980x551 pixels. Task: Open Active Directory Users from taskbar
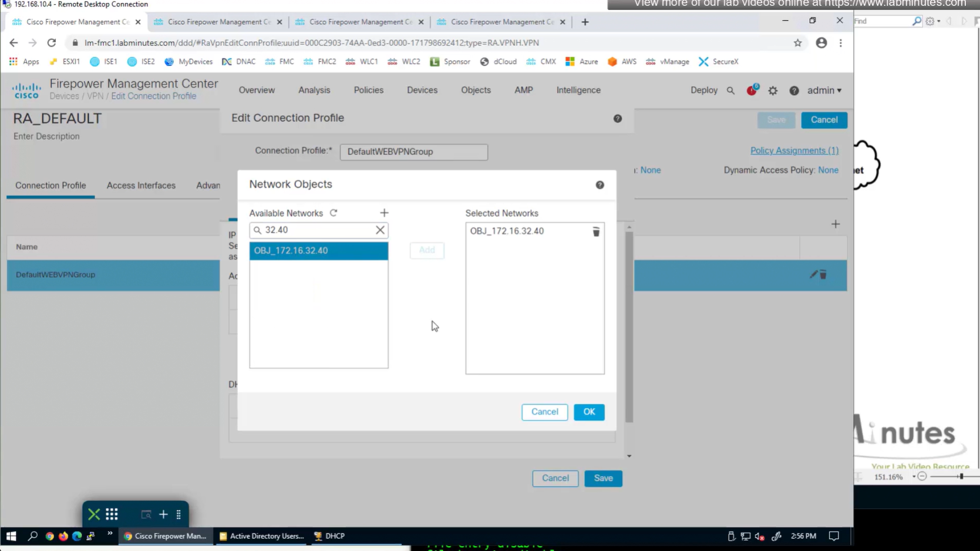point(261,536)
